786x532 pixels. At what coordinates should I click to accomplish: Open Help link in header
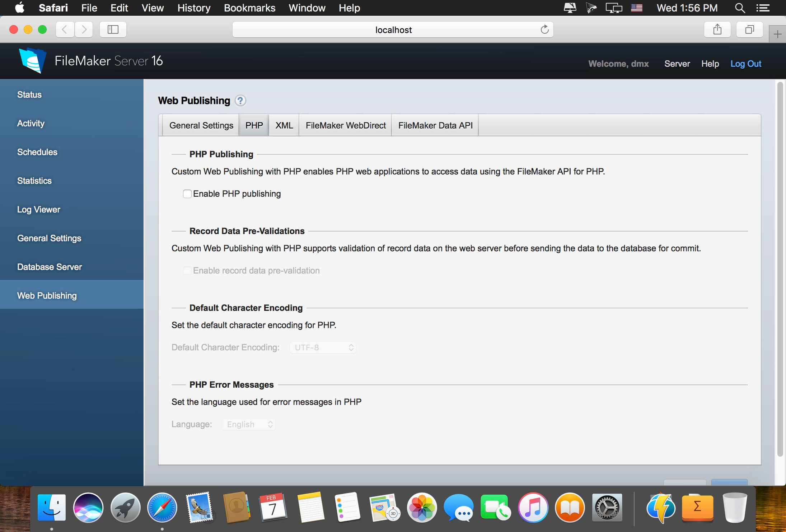point(710,64)
